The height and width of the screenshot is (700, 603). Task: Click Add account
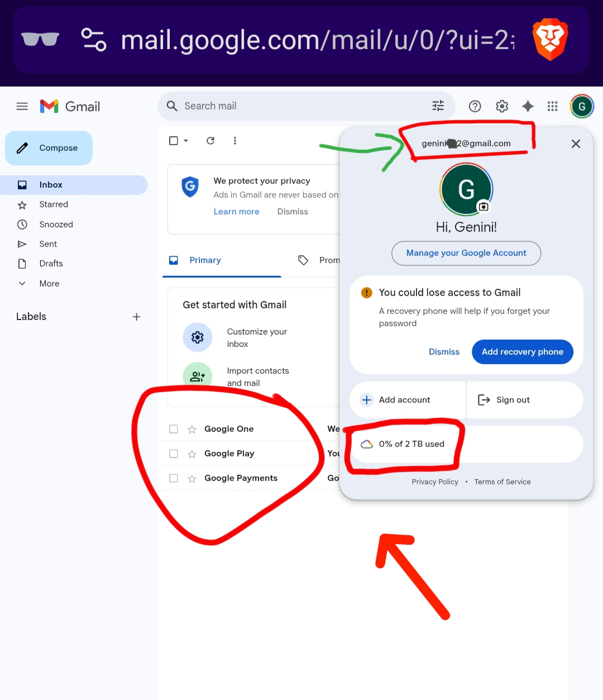pyautogui.click(x=408, y=400)
